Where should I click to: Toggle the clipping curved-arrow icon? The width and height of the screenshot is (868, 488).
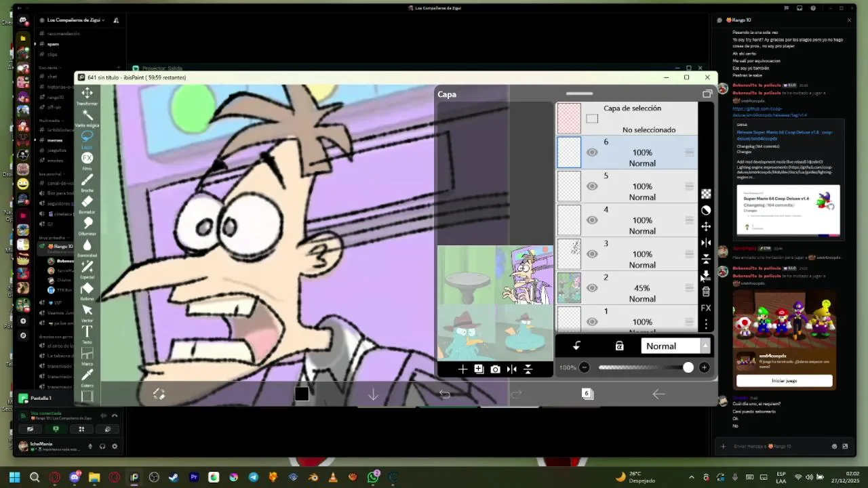(x=576, y=346)
